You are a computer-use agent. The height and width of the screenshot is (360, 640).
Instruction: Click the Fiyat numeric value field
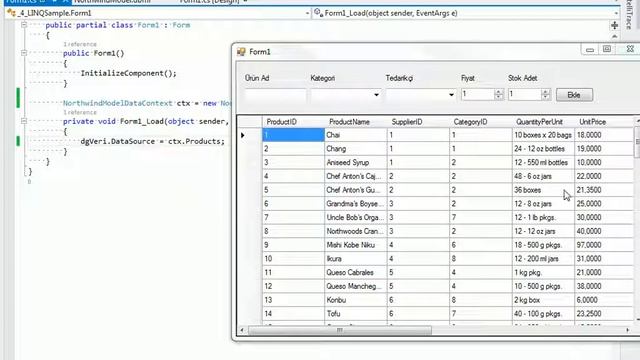[477, 94]
